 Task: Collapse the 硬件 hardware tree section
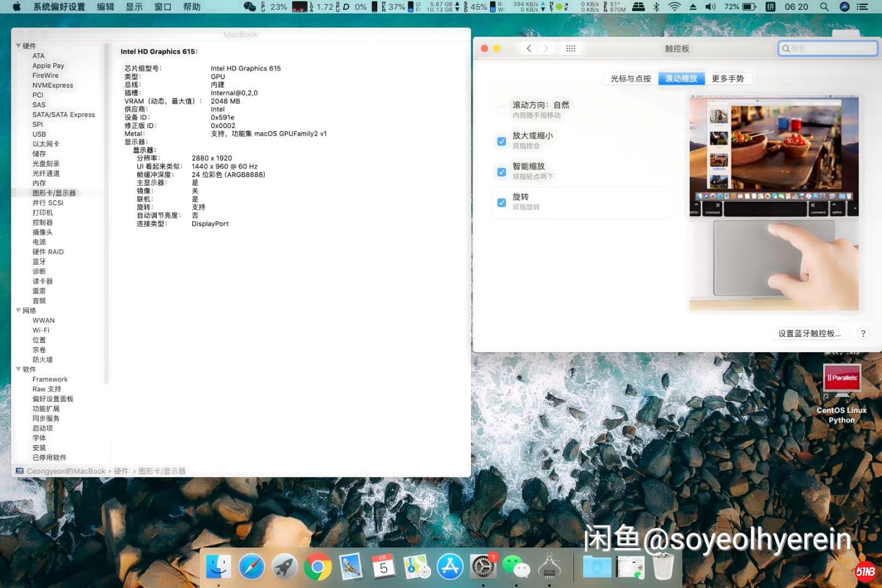click(19, 46)
